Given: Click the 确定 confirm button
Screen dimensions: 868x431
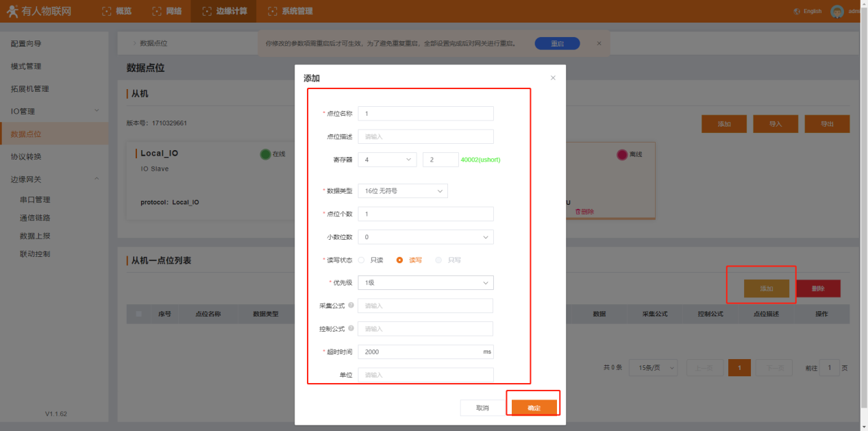Looking at the screenshot, I should pos(534,408).
